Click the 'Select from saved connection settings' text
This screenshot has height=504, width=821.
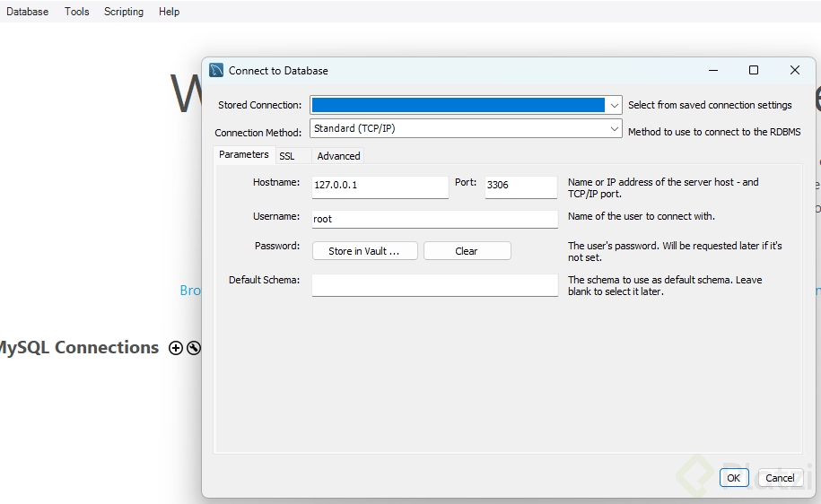pos(710,105)
